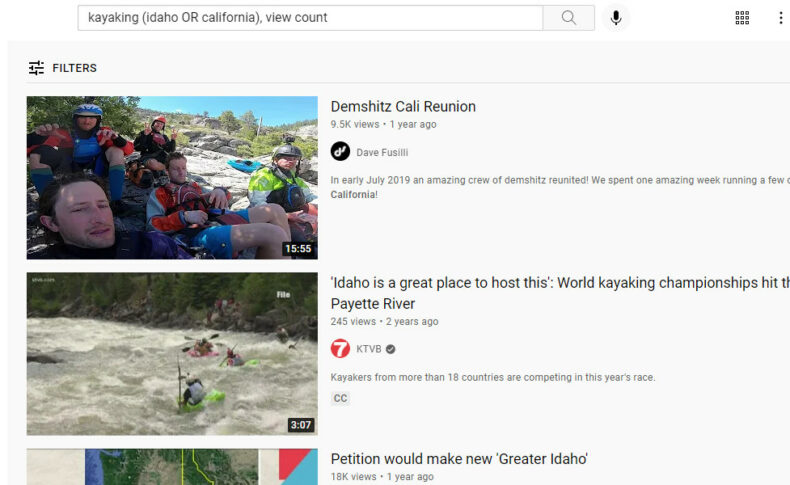The image size is (790, 485).
Task: Open the World kayaking championships video title
Action: coord(560,293)
